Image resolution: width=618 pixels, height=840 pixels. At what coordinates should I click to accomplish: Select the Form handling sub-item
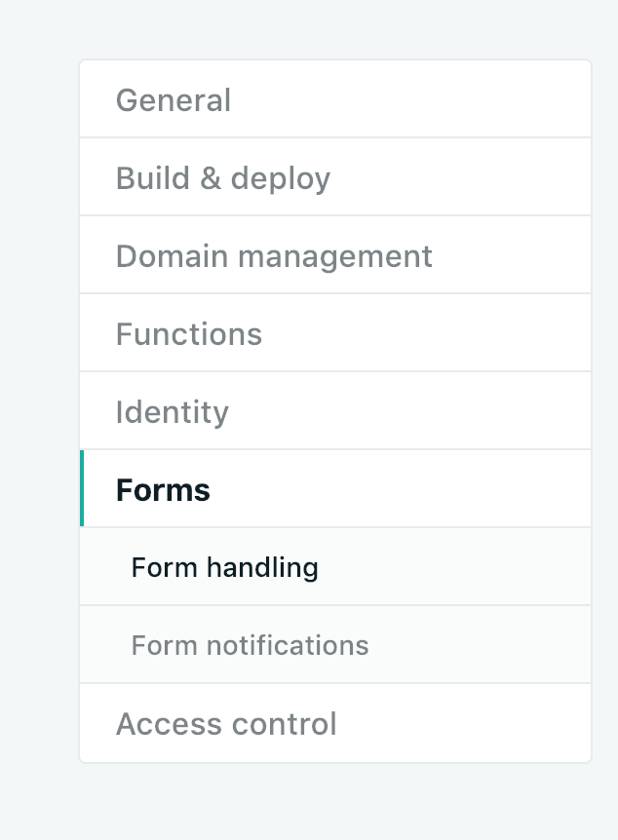pyautogui.click(x=335, y=567)
